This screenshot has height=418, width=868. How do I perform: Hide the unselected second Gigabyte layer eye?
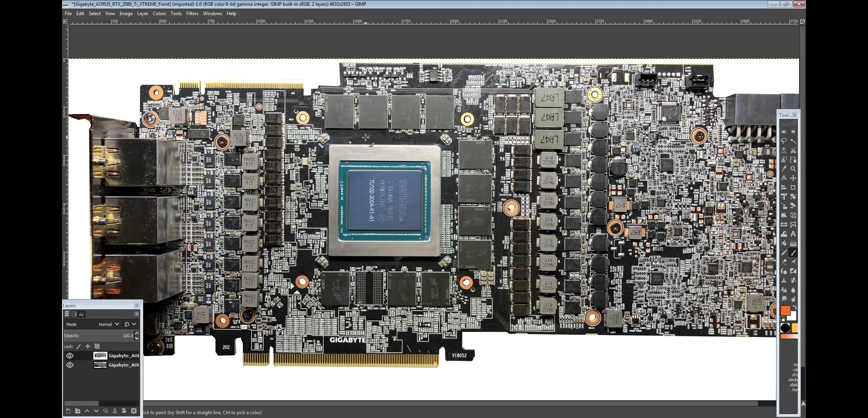70,365
